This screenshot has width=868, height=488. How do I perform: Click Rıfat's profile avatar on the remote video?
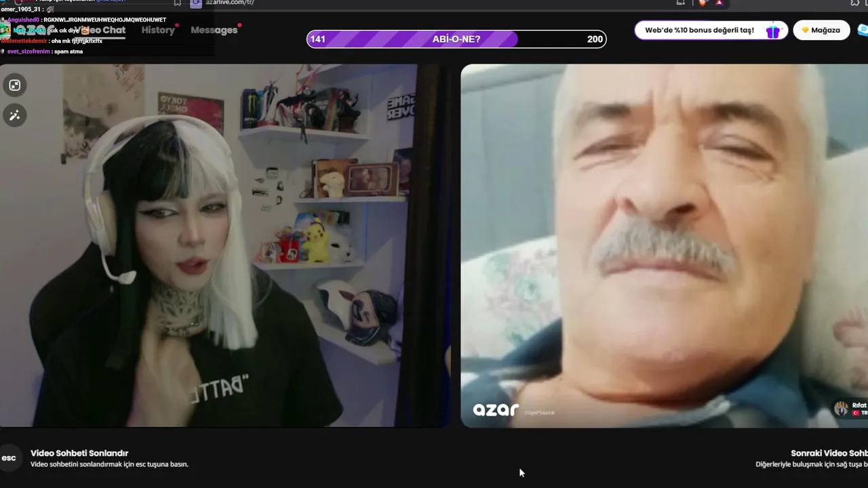(841, 408)
